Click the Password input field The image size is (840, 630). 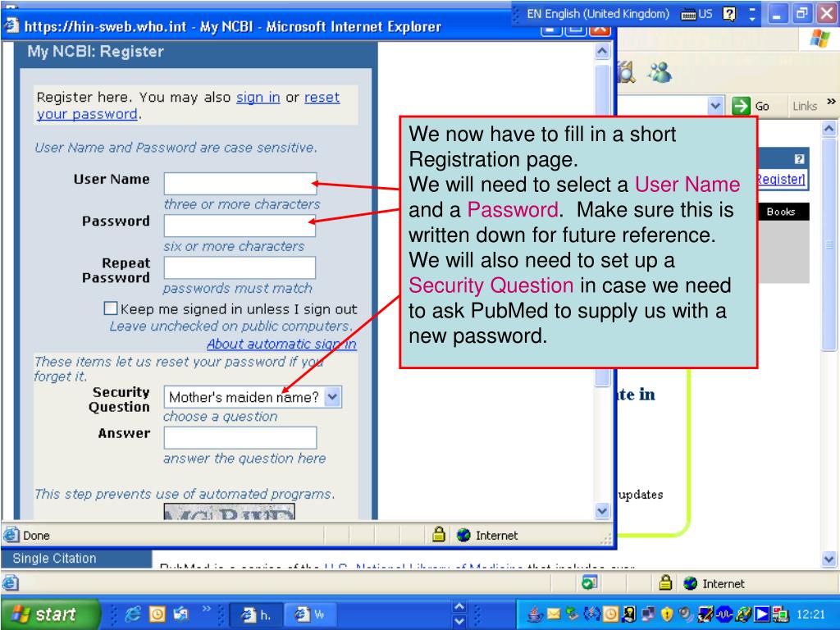coord(240,226)
